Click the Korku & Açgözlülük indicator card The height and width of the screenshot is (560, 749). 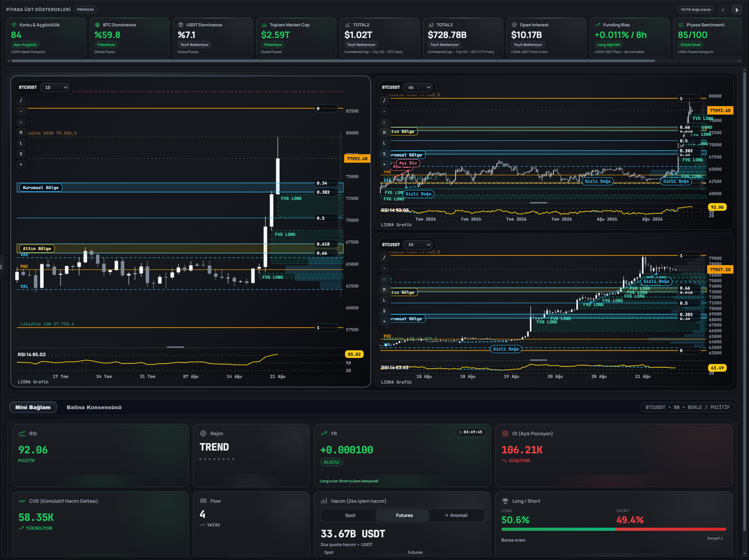coord(46,38)
